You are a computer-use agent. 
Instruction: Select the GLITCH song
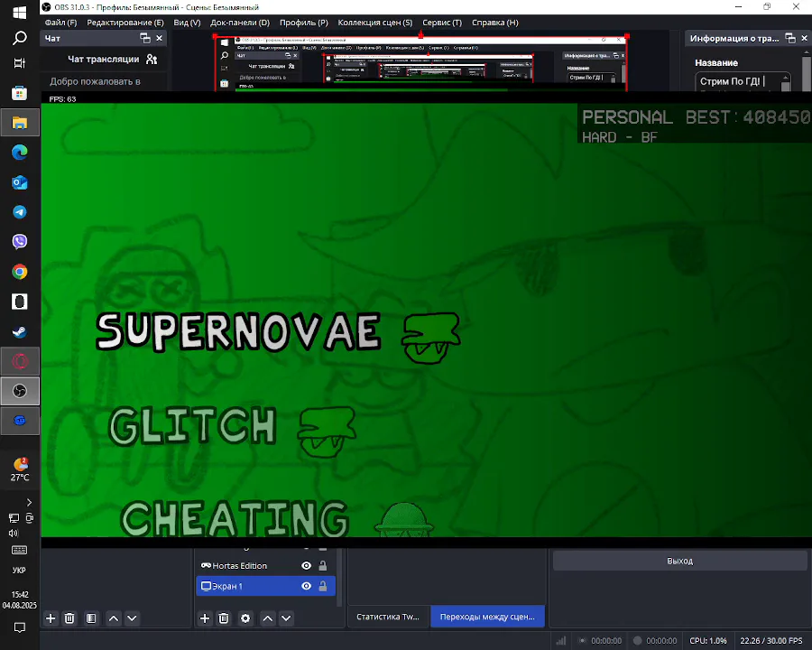(x=193, y=426)
